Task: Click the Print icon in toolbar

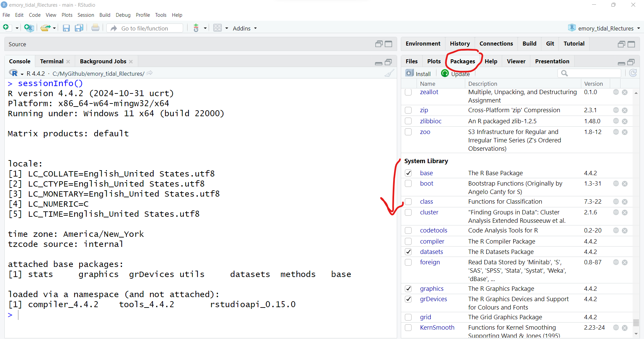Action: [95, 28]
